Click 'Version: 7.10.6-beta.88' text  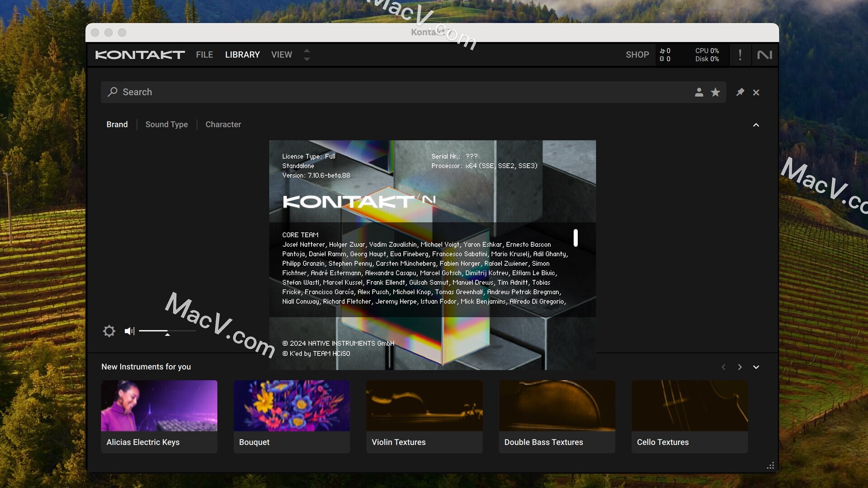coord(316,175)
